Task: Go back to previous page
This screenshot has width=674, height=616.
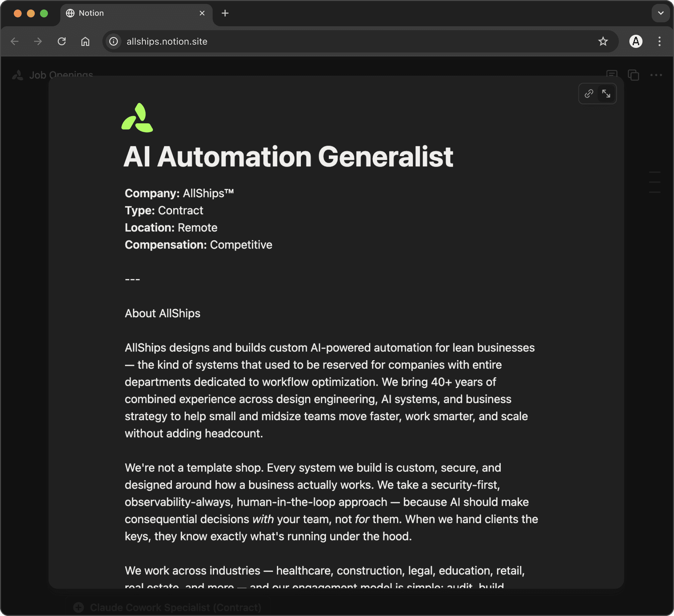Action: (15, 41)
